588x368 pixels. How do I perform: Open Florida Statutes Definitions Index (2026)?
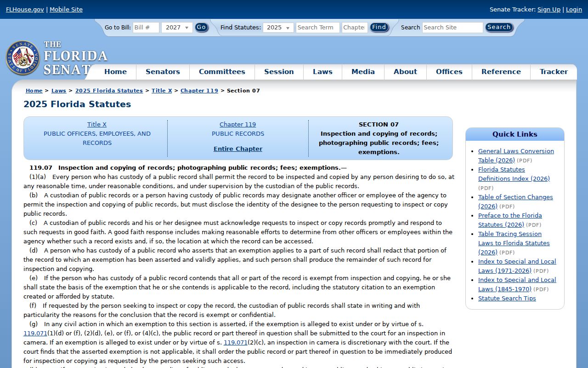point(514,174)
